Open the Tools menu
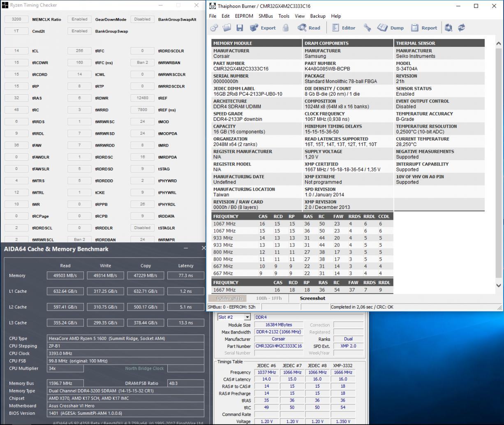This screenshot has width=504, height=425. 284,16
